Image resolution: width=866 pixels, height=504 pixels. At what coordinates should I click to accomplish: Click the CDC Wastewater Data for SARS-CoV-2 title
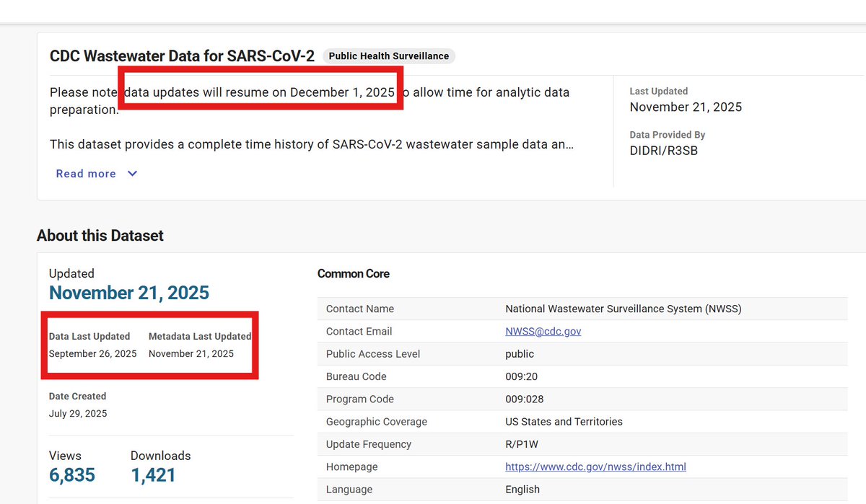pos(182,56)
